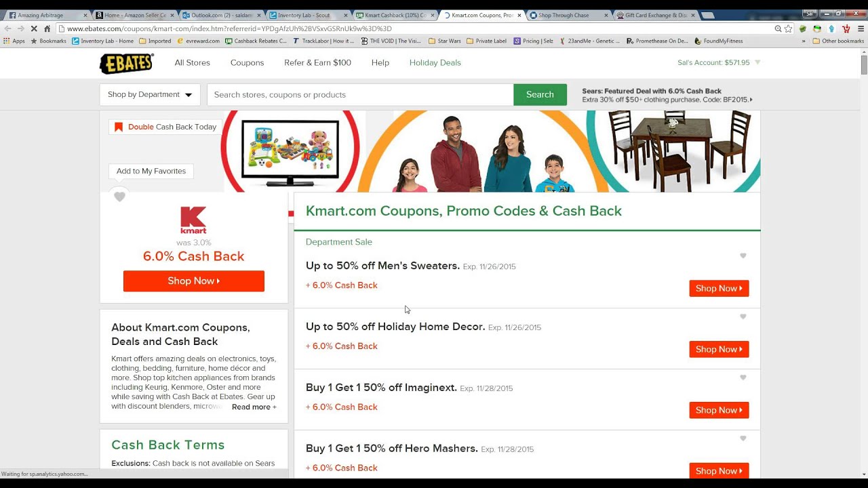This screenshot has width=868, height=488.
Task: Favorite the Kmart store with the heart icon
Action: coord(119,197)
